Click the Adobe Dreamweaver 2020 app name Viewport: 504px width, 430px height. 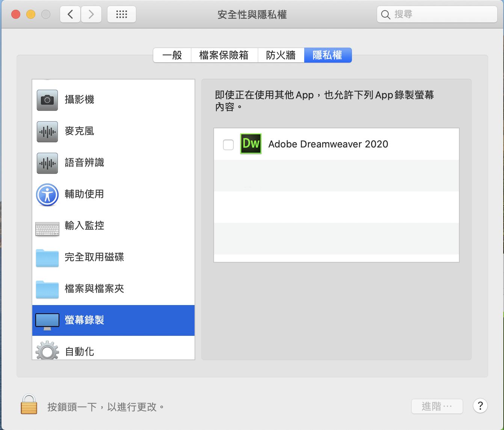pyautogui.click(x=328, y=144)
